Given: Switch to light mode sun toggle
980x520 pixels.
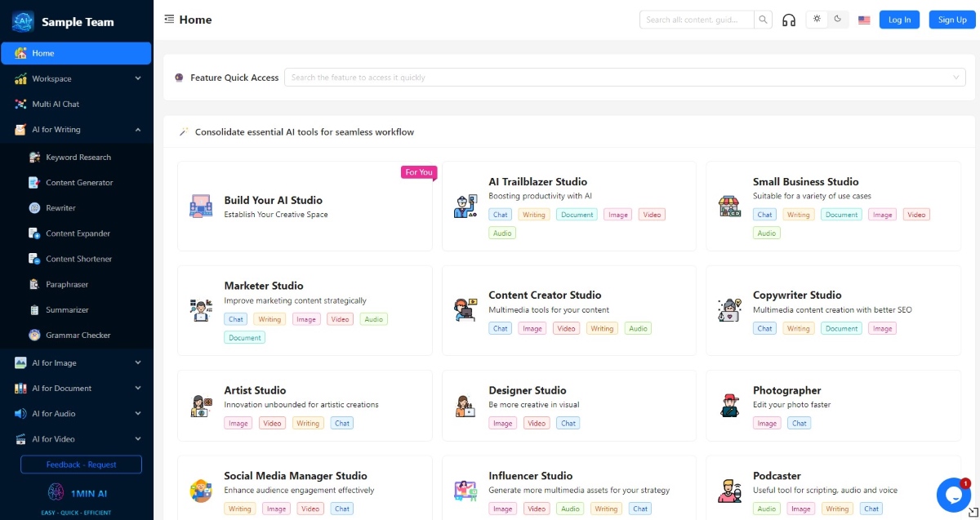Looking at the screenshot, I should click(x=817, y=20).
